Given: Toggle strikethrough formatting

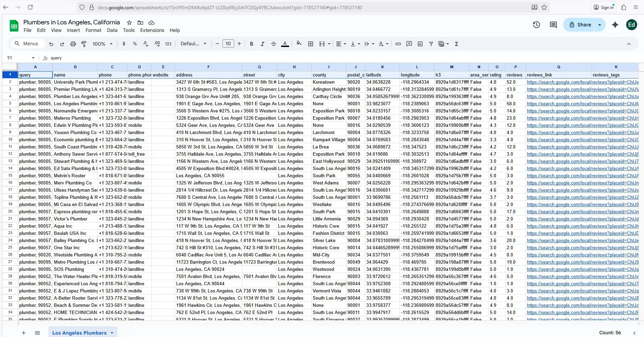Looking at the screenshot, I should (273, 44).
